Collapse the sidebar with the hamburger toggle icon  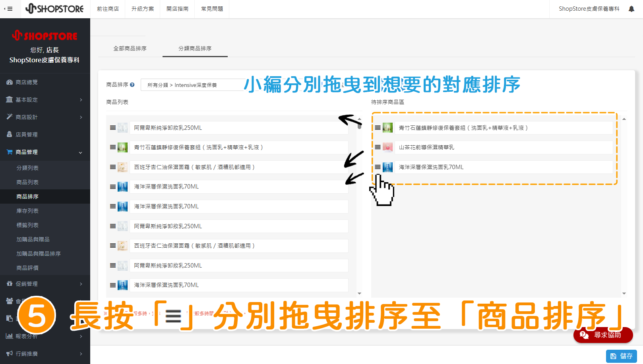pyautogui.click(x=8, y=9)
